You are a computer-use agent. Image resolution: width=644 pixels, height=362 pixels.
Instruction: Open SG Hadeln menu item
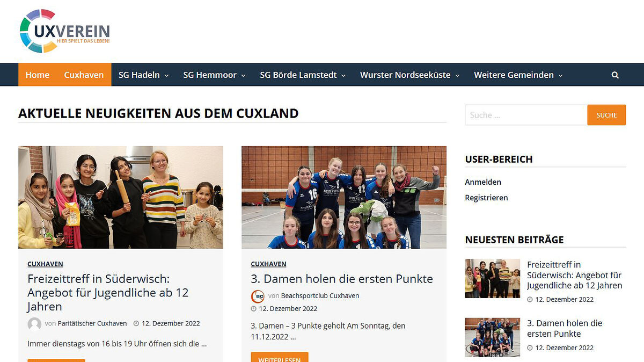pyautogui.click(x=140, y=75)
